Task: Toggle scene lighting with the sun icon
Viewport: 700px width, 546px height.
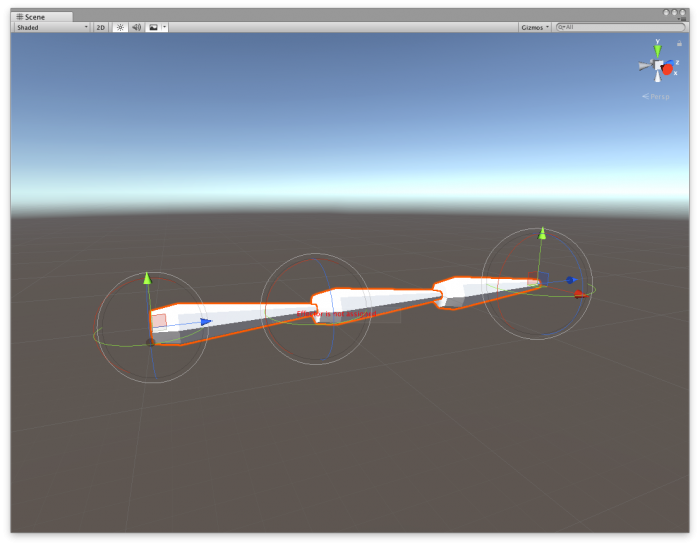Action: (120, 27)
